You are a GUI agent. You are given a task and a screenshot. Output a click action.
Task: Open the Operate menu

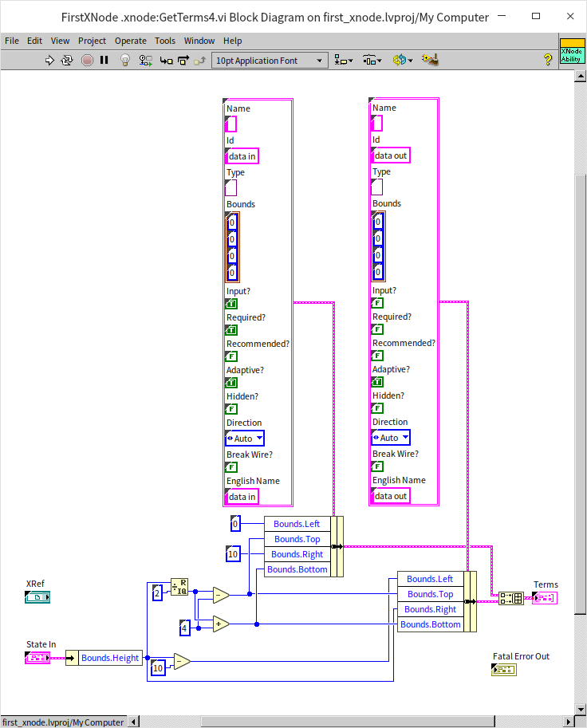tap(130, 41)
